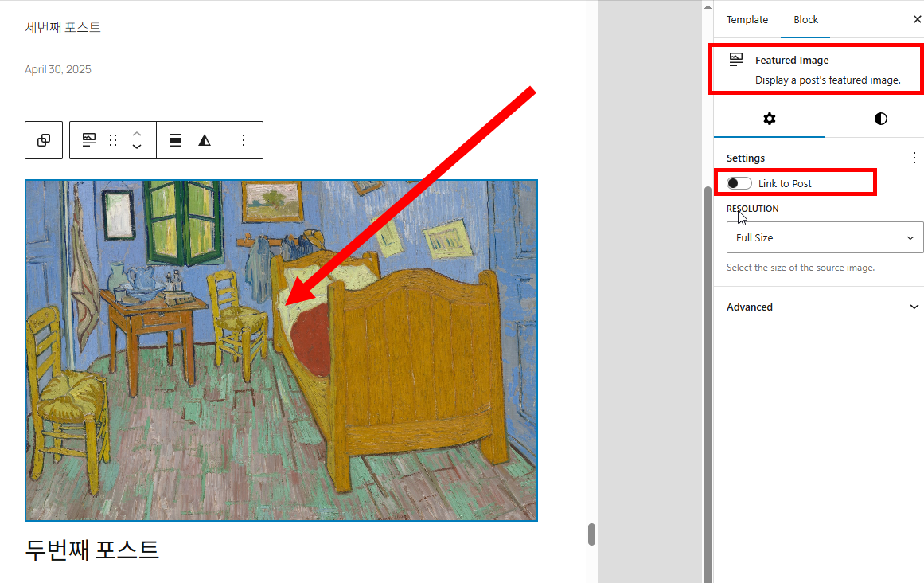The height and width of the screenshot is (583, 924).
Task: Click the Settings panel heading
Action: pos(746,158)
